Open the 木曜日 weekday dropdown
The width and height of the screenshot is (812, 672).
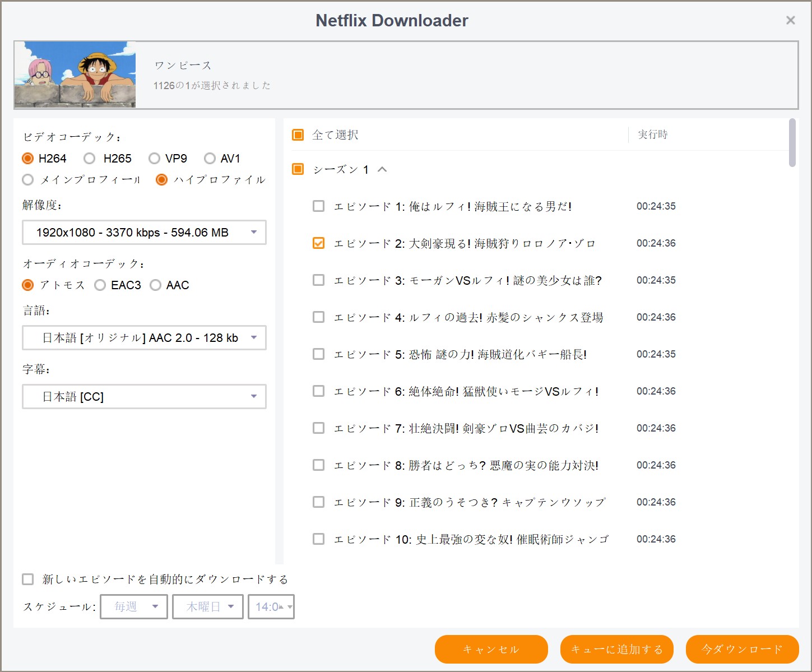207,606
